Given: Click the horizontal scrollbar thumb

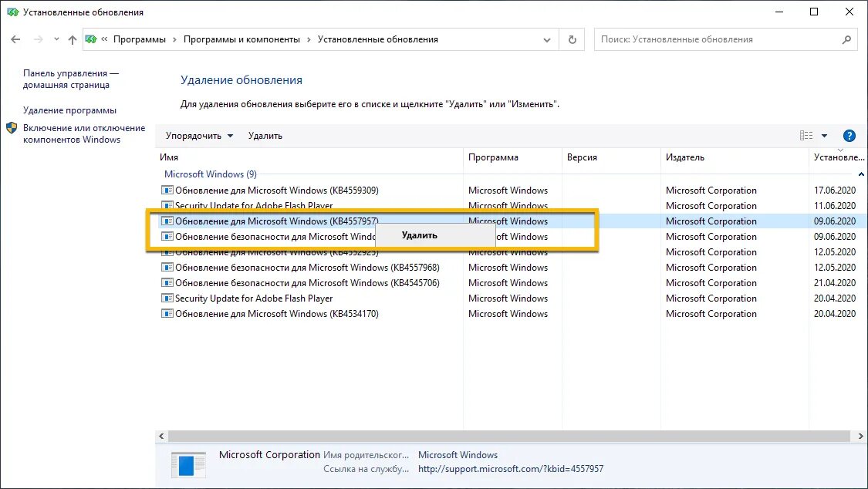Looking at the screenshot, I should click(x=508, y=437).
